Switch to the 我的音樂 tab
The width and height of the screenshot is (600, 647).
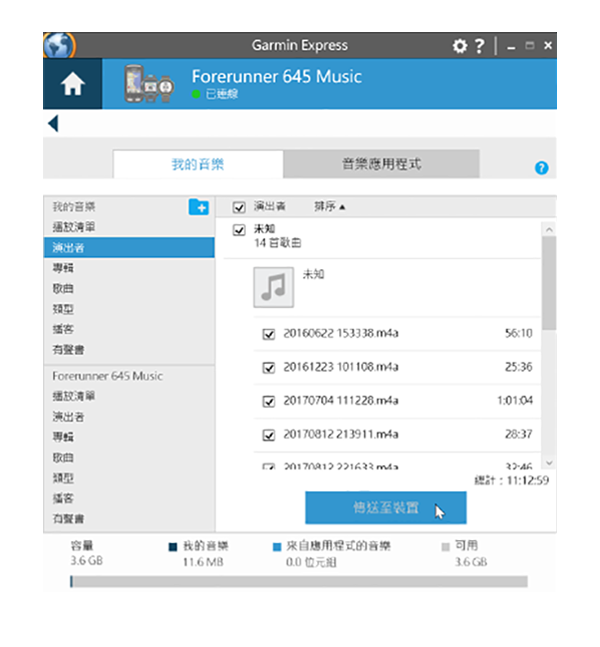coord(198,164)
